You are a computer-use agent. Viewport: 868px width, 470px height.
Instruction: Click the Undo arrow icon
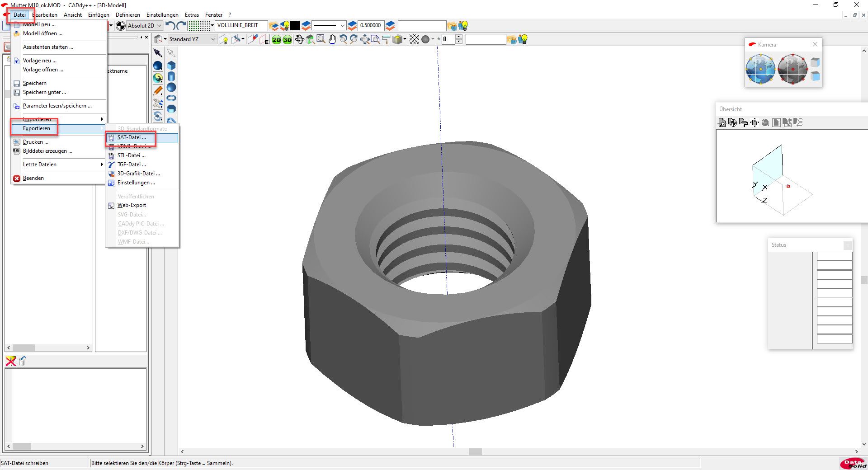click(x=170, y=26)
